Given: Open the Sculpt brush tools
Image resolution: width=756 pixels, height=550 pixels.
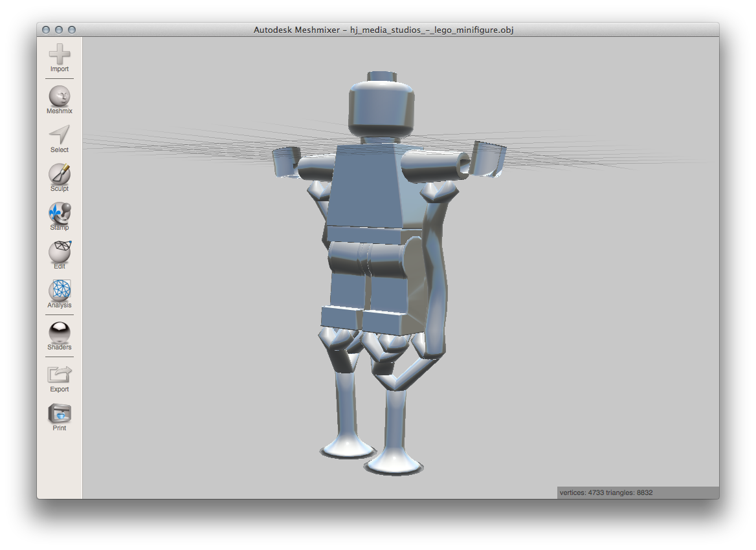Looking at the screenshot, I should pyautogui.click(x=59, y=175).
